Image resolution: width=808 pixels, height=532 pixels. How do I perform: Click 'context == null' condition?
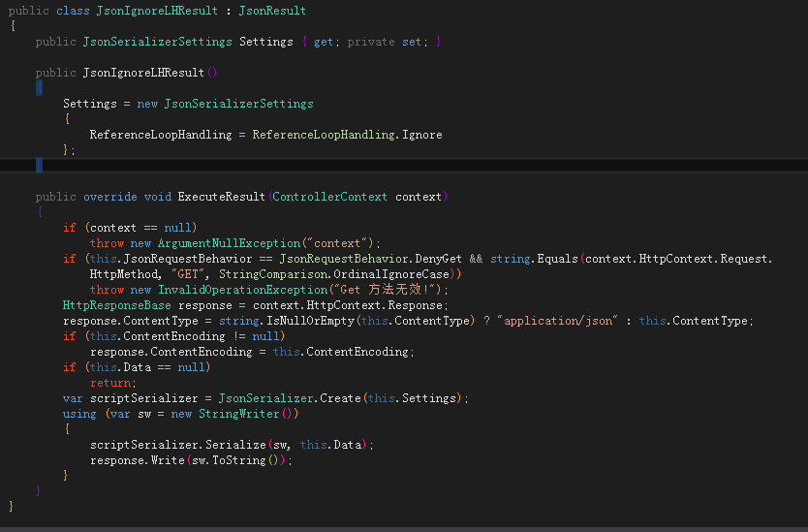(140, 228)
